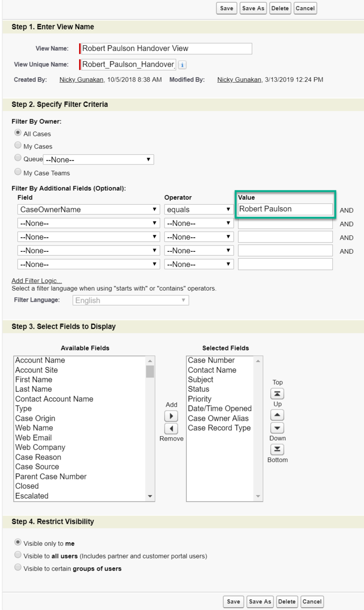The height and width of the screenshot is (610, 364).
Task: Click the Remove arrow button
Action: coord(171,429)
